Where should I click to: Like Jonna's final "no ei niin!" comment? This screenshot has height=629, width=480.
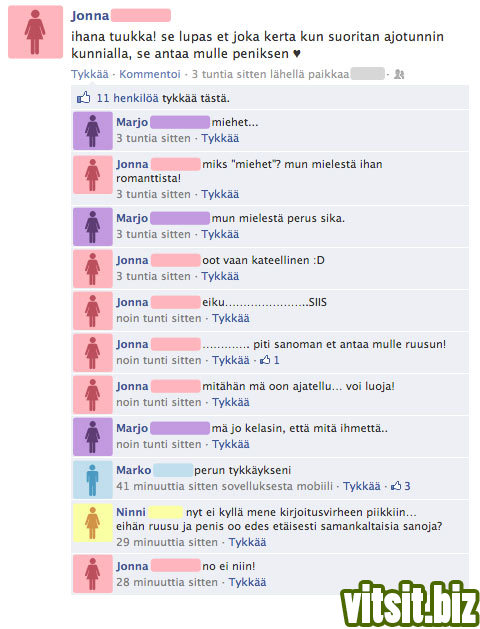coord(247,582)
